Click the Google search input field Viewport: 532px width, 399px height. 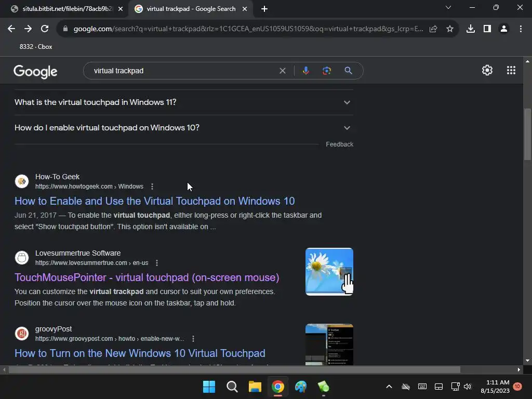183,71
